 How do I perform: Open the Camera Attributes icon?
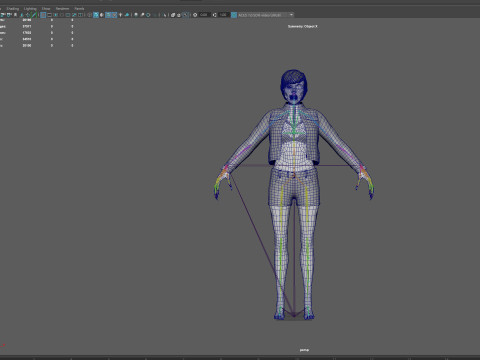click(x=9, y=15)
